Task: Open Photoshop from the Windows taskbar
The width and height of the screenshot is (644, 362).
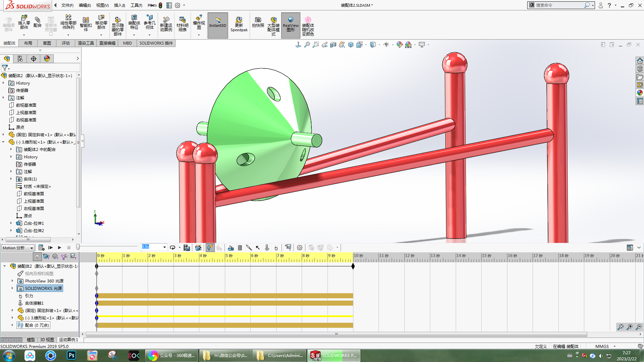Action: [71, 355]
